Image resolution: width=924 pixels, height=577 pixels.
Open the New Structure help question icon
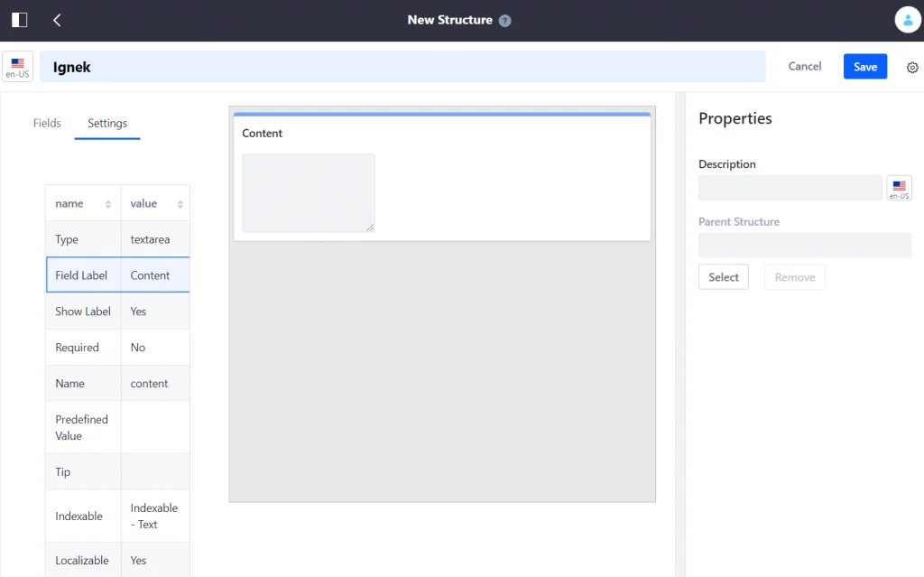tap(504, 21)
